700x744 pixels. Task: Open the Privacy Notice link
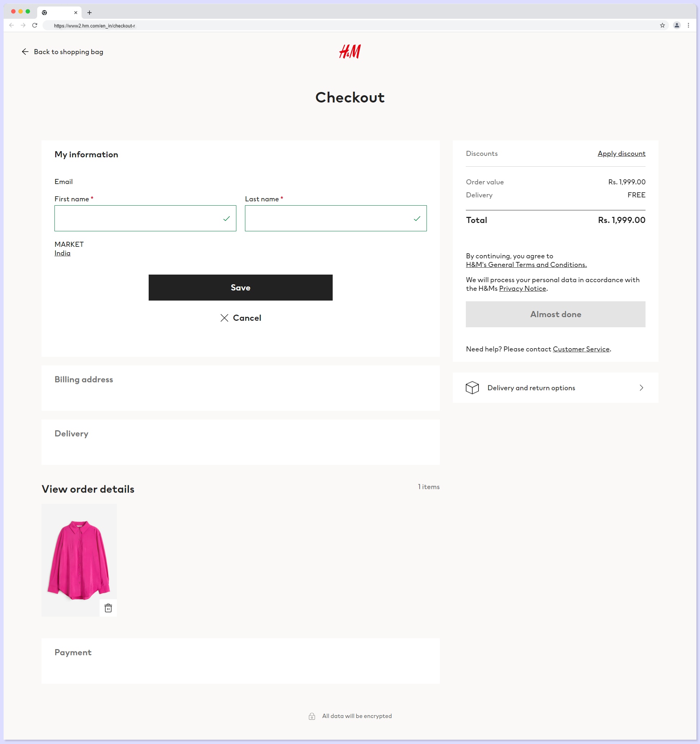[522, 288]
